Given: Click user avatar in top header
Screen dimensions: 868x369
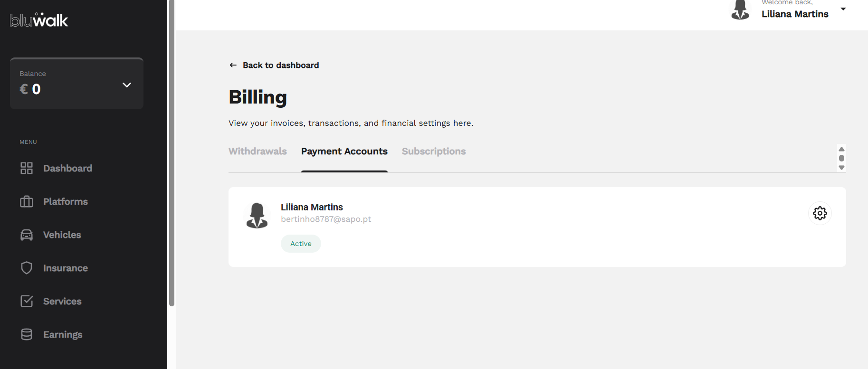Looking at the screenshot, I should click(740, 9).
